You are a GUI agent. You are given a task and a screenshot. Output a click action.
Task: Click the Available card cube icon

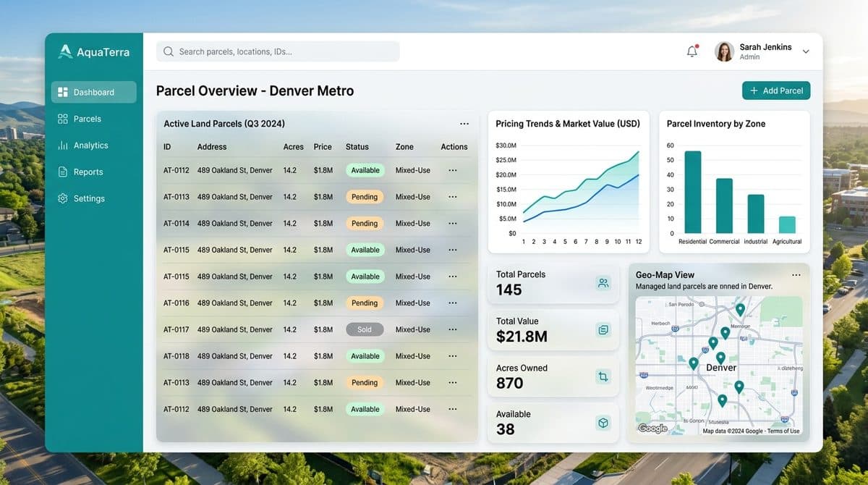tap(603, 423)
